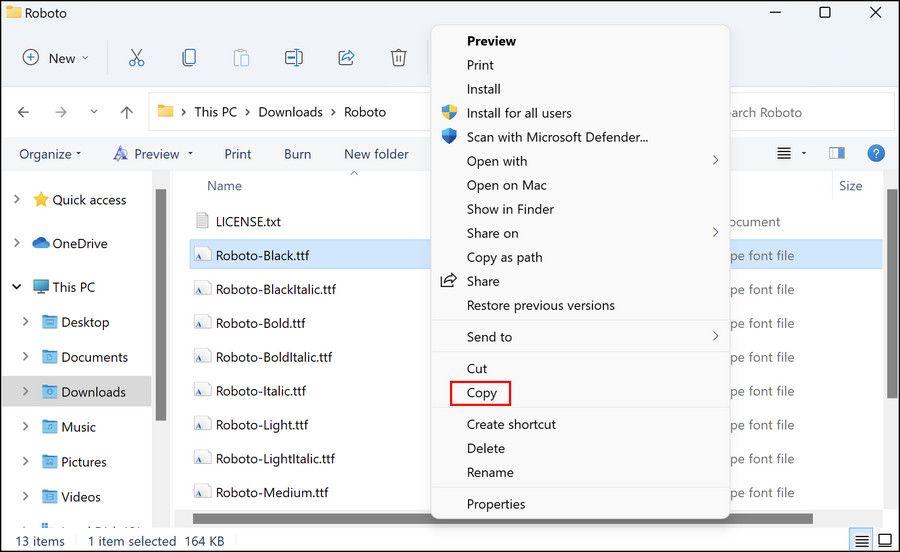Choose Copy as path in context menu
Image resolution: width=900 pixels, height=552 pixels.
pyautogui.click(x=580, y=257)
